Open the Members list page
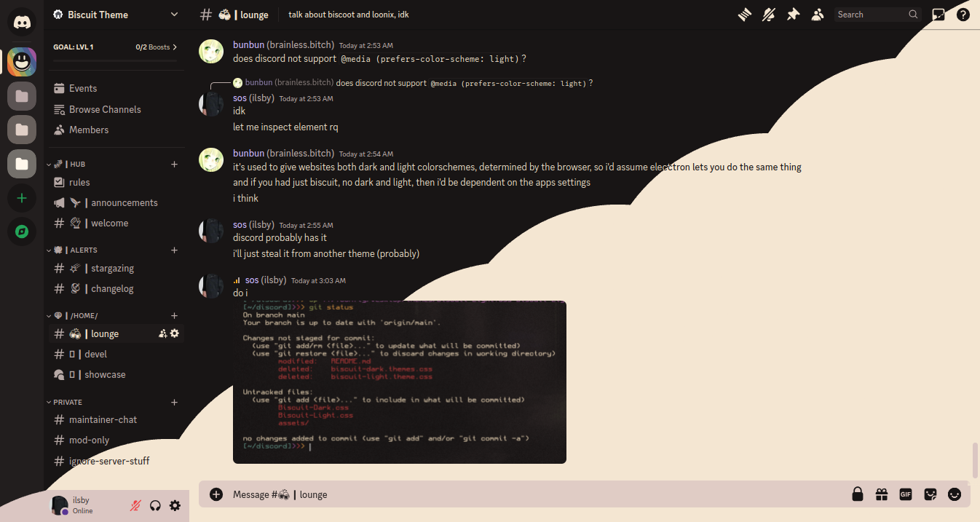Image resolution: width=980 pixels, height=522 pixels. (x=115, y=130)
